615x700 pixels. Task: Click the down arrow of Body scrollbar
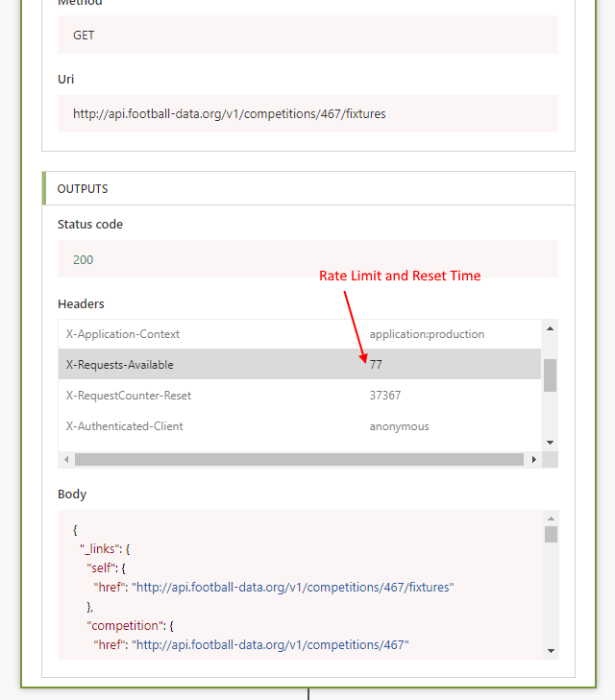(x=551, y=650)
